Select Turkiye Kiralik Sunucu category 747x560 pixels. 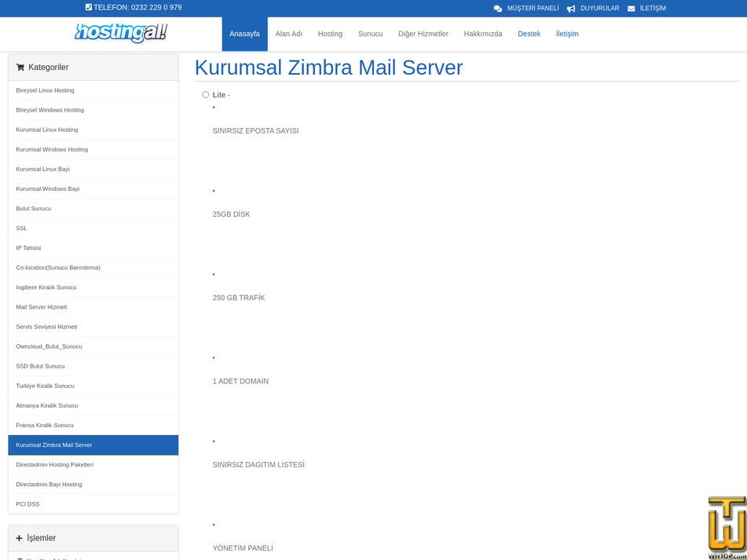coord(93,386)
